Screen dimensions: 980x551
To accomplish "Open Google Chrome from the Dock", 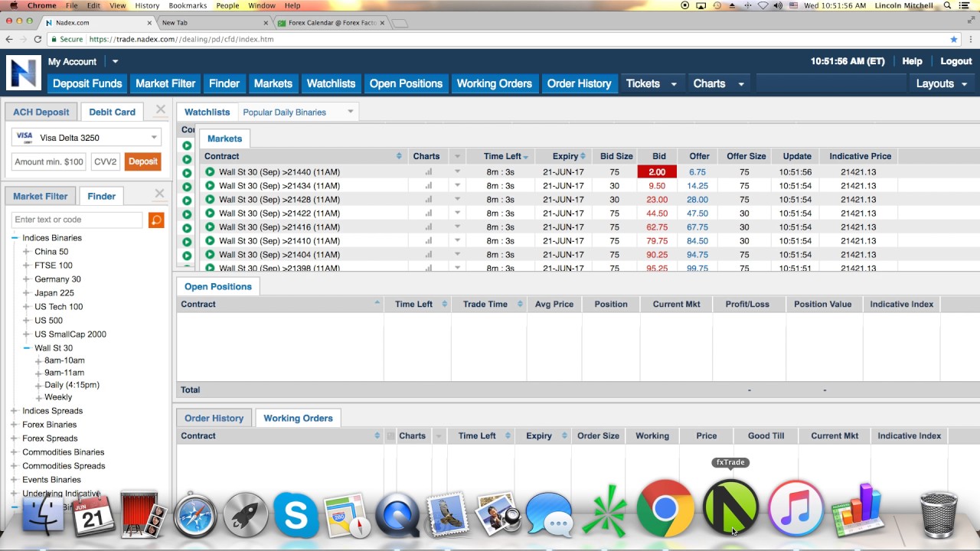I will [x=665, y=508].
